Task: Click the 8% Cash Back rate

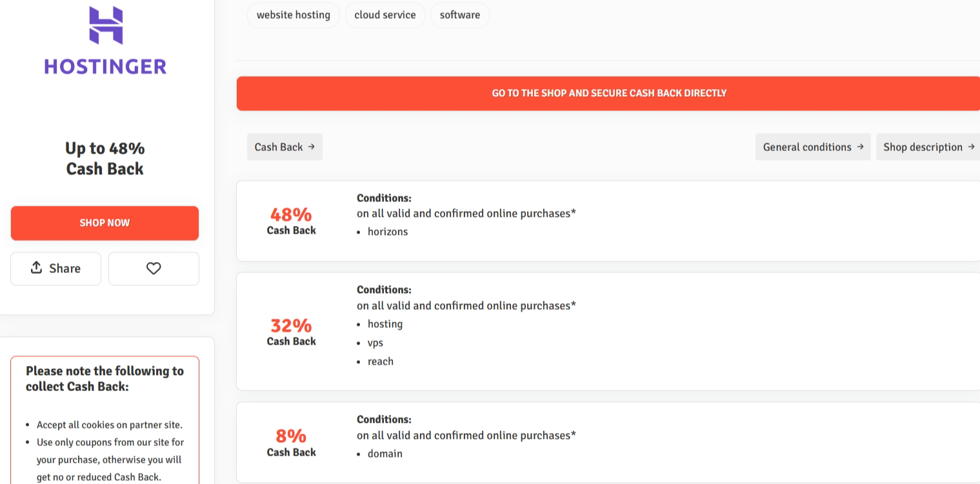Action: point(291,436)
